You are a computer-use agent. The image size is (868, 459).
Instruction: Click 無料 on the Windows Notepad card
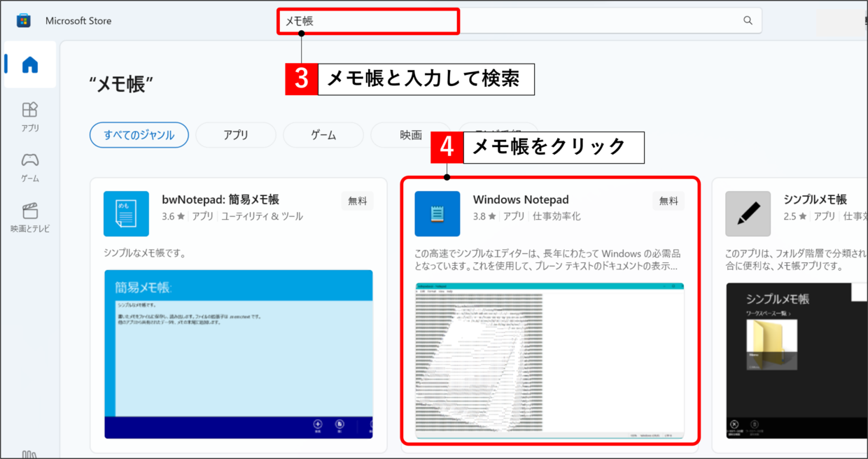click(668, 201)
